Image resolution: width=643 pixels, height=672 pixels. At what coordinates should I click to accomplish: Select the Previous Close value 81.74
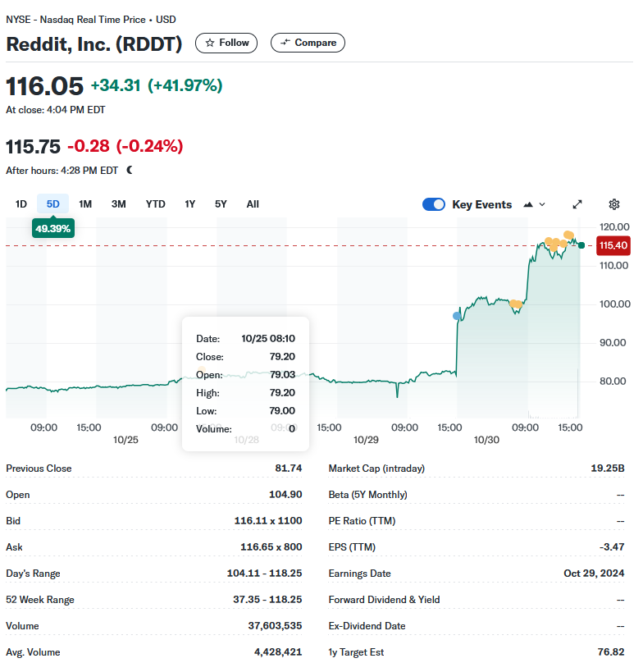[289, 468]
